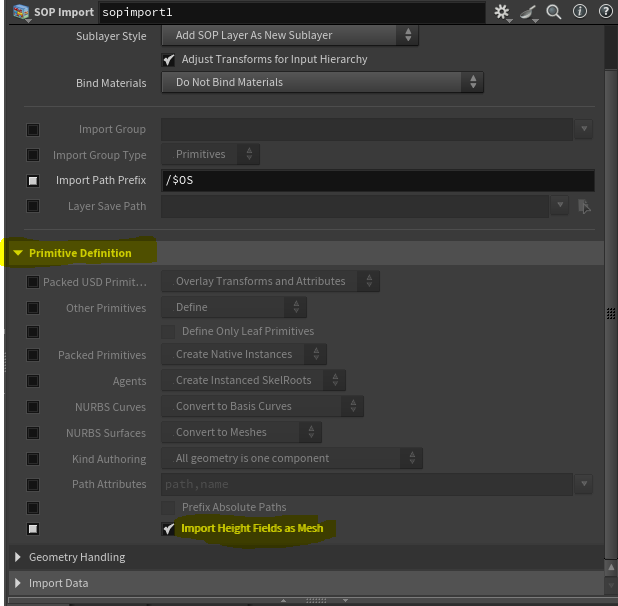Click the vertical scrollbar on the right
618x606 pixels.
pos(610,300)
